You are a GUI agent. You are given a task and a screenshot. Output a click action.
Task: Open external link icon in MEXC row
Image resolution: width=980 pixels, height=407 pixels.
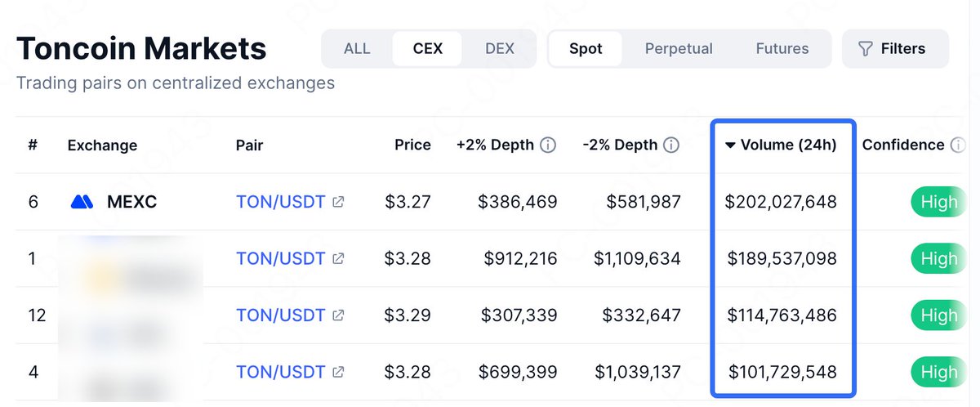(x=338, y=201)
